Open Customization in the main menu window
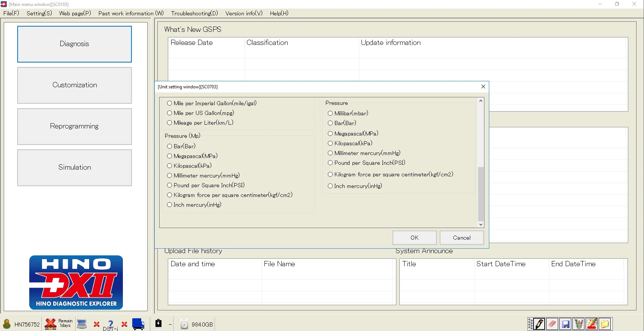Viewport: 644px width, 331px height. (75, 85)
